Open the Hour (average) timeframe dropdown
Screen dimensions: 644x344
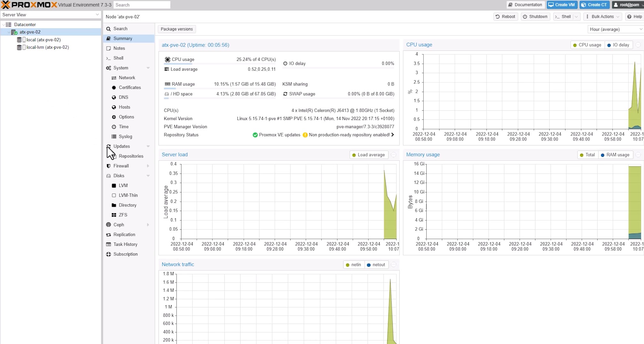click(x=615, y=29)
